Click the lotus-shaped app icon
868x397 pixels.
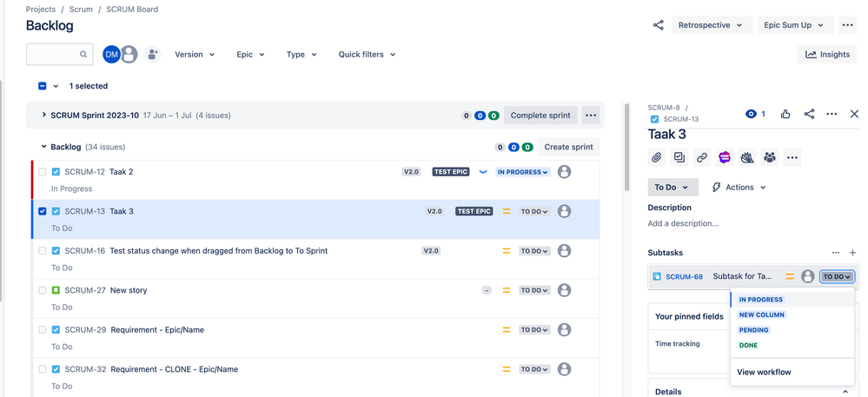click(x=747, y=158)
